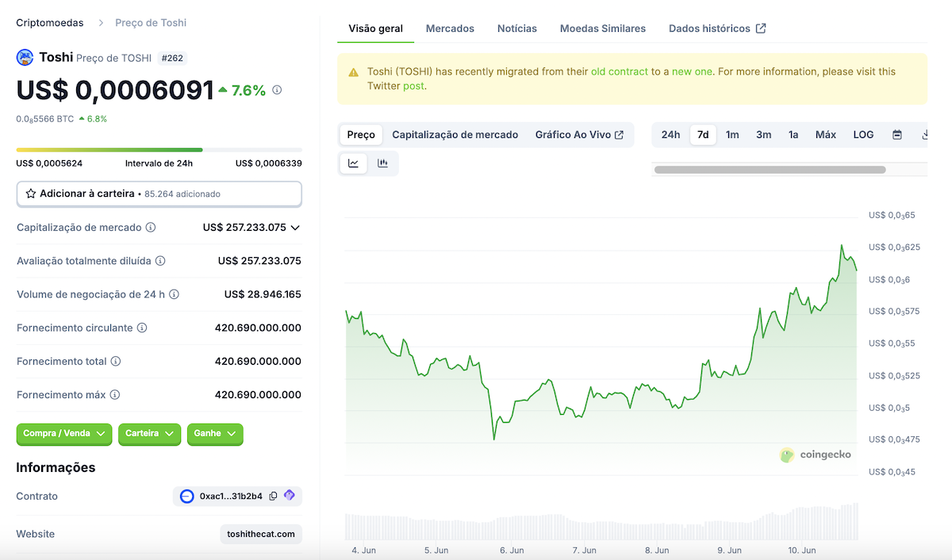Follow the old contract link
This screenshot has width=952, height=560.
620,71
